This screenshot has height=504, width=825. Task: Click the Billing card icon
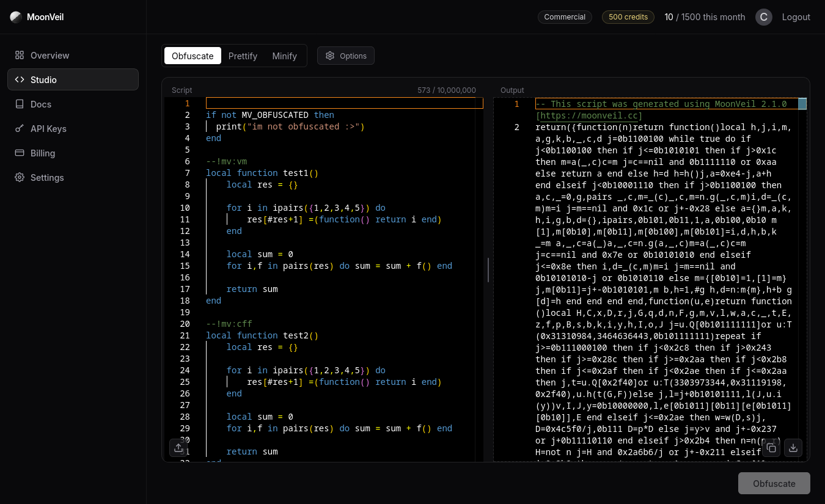20,153
